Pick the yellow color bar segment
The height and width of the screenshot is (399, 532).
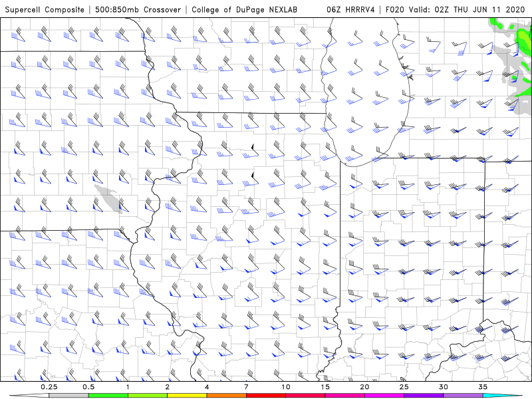[x=187, y=396]
